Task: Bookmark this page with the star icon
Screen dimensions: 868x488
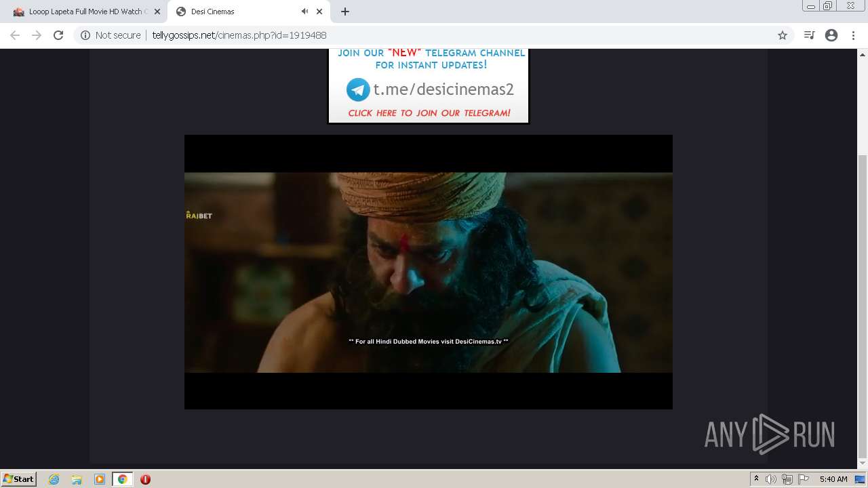Action: coord(783,35)
